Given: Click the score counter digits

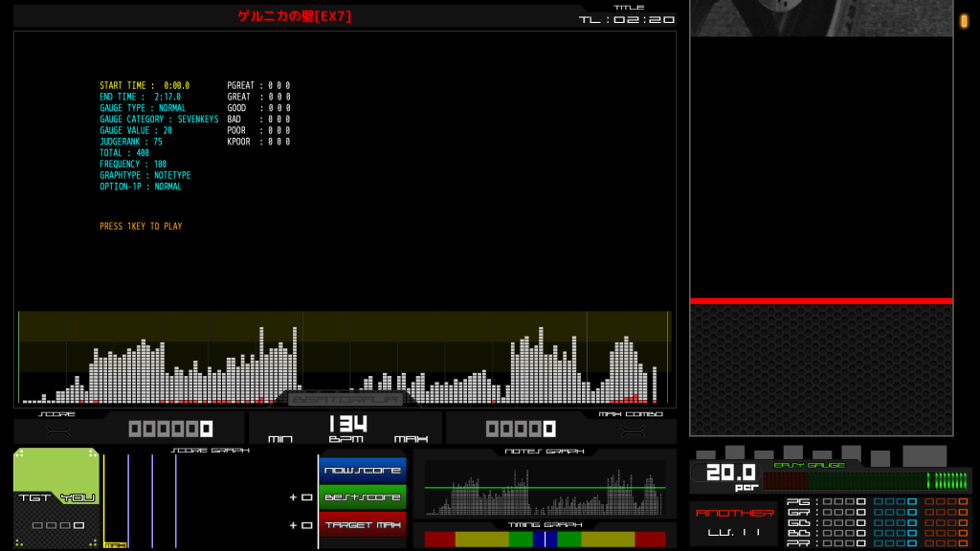Looking at the screenshot, I should [x=170, y=429].
